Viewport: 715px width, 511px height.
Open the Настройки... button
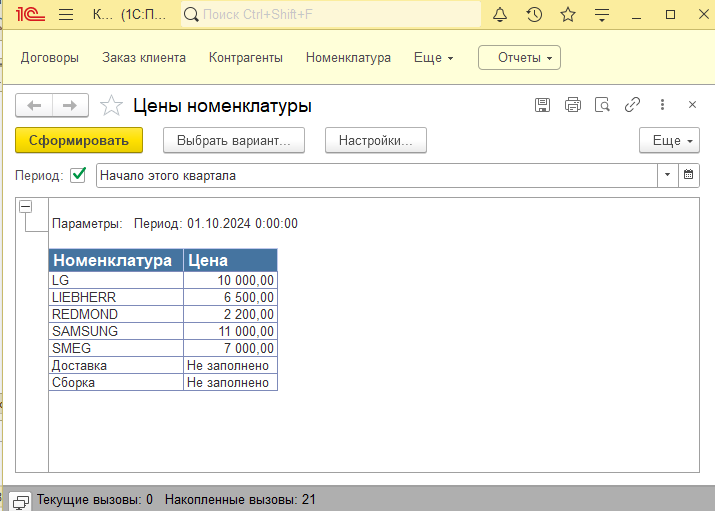tap(376, 140)
